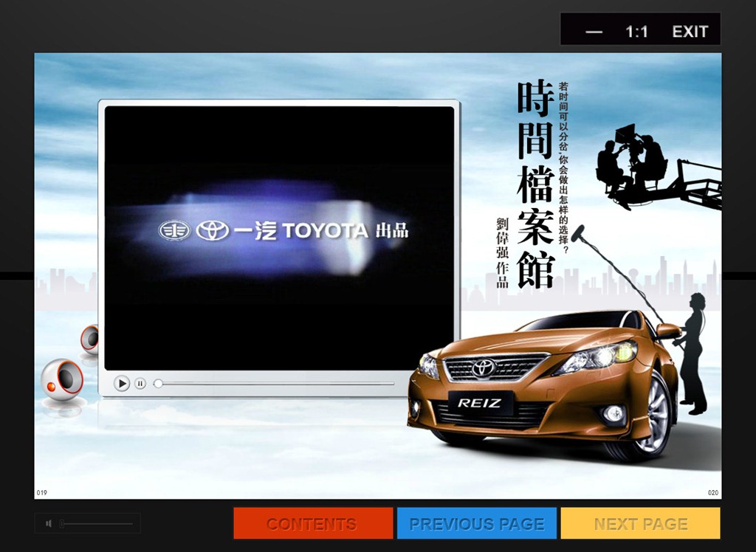Click the REIZ license plate on the car
The width and height of the screenshot is (756, 552).
tap(480, 403)
